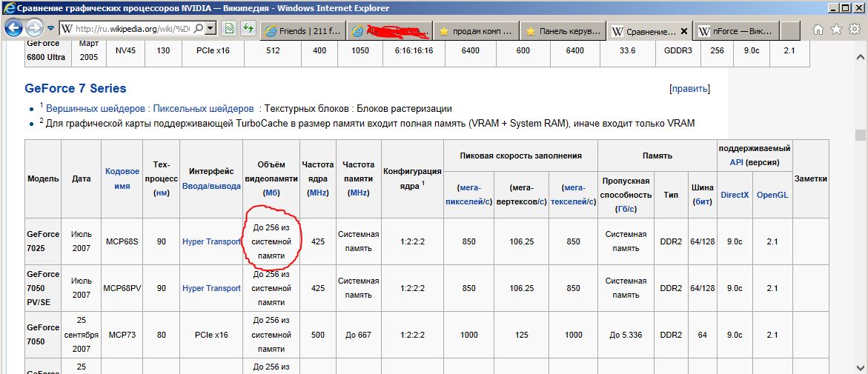
Task: Select the MCP68S code name cell
Action: click(x=122, y=241)
